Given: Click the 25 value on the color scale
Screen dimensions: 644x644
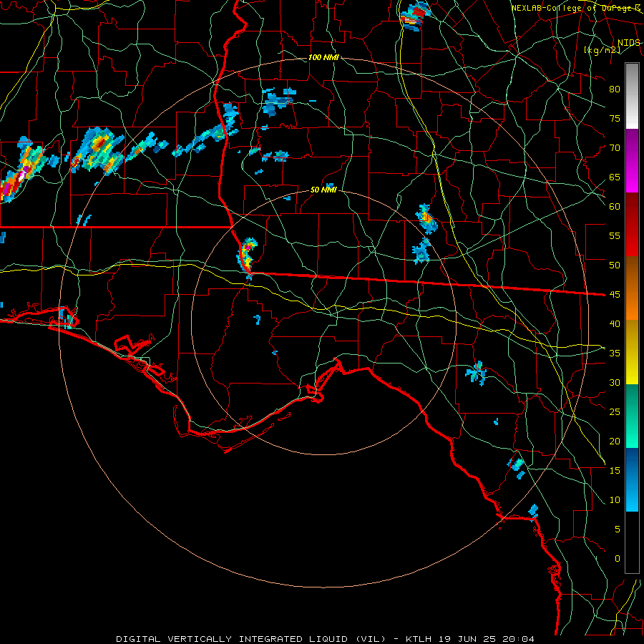Looking at the screenshot, I should (615, 412).
